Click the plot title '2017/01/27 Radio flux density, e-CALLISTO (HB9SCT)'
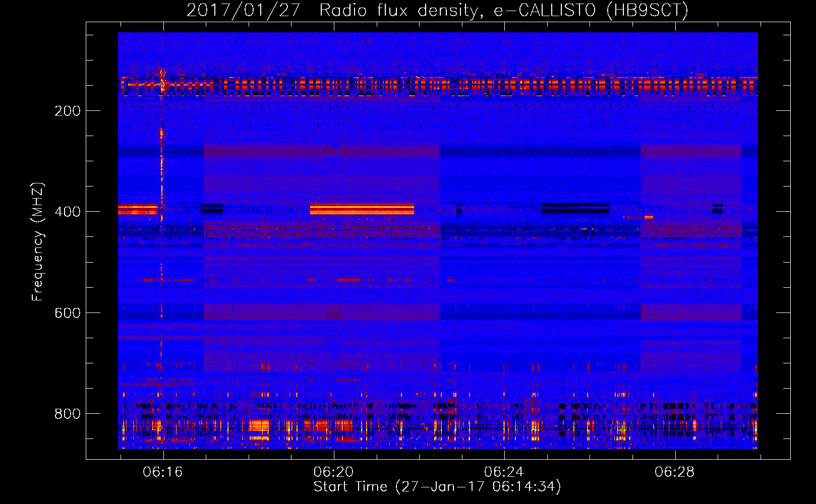 437,10
